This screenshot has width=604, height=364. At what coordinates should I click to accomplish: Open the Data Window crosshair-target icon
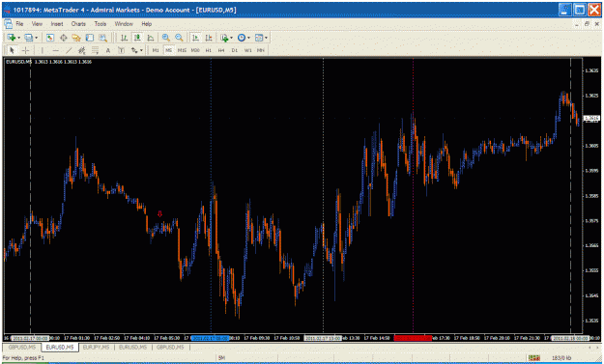[63, 38]
